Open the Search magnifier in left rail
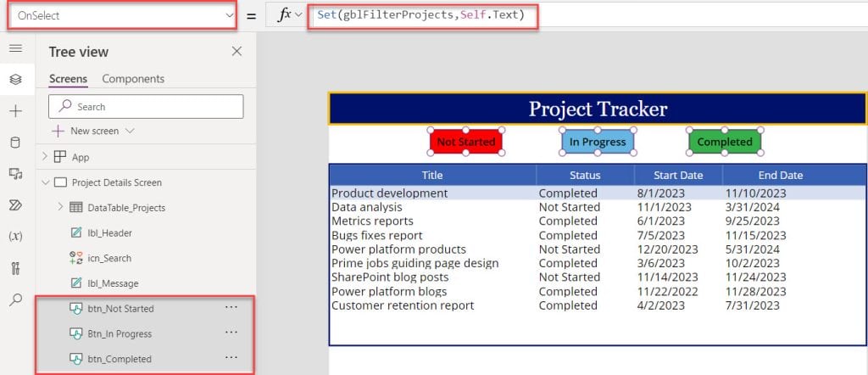Screen dimensions: 868x375 pyautogui.click(x=15, y=300)
